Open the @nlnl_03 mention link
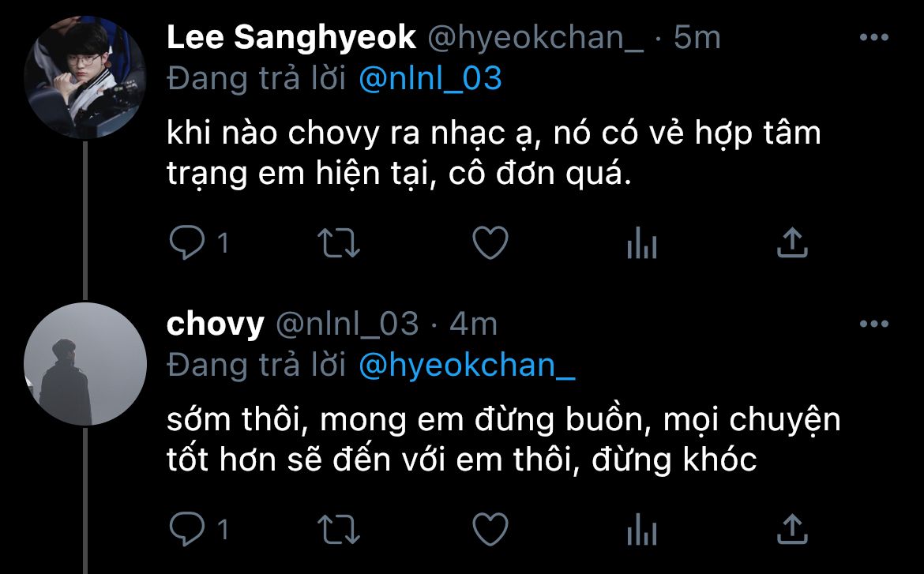The image size is (924, 574). click(430, 79)
